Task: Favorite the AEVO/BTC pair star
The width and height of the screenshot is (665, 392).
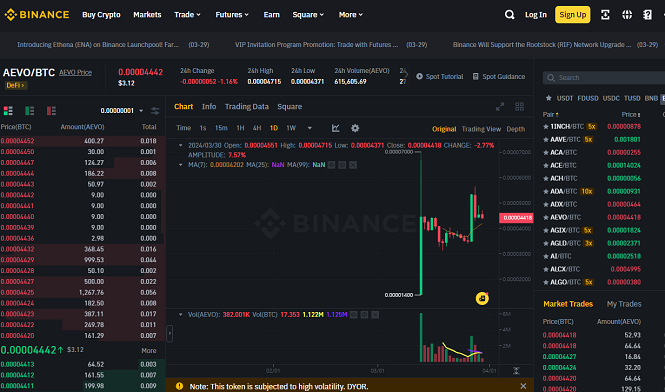Action: tap(546, 217)
